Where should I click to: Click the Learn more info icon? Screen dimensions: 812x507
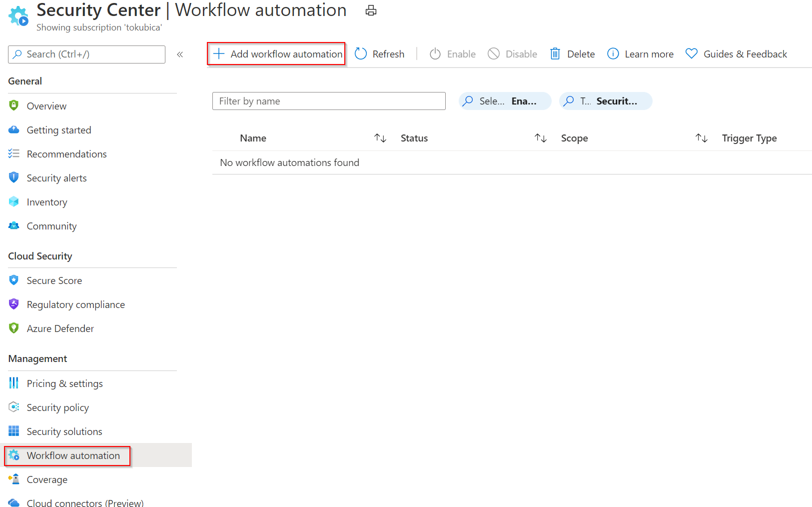[x=613, y=54]
